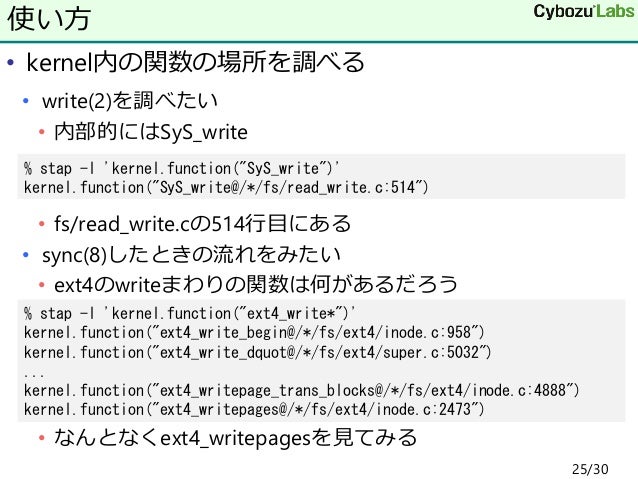638x479 pixels.
Task: Click the ext4_write_begin inode.c:958 output line
Action: [x=254, y=332]
